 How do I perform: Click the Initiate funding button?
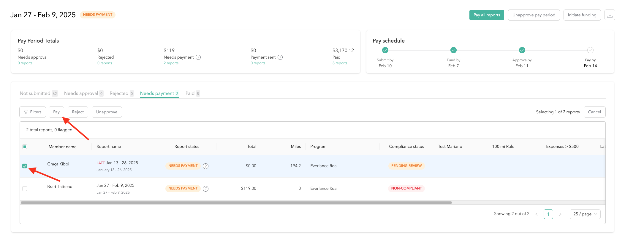click(582, 15)
